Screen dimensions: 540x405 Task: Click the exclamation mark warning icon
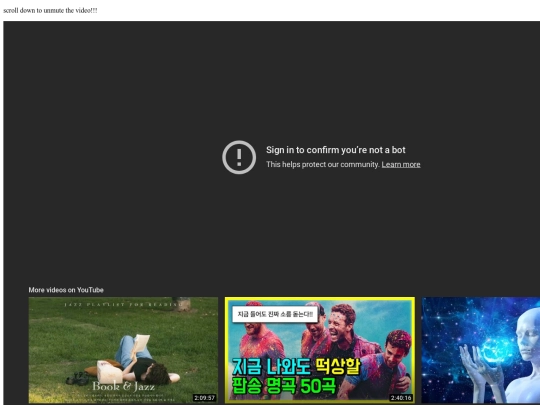[239, 157]
